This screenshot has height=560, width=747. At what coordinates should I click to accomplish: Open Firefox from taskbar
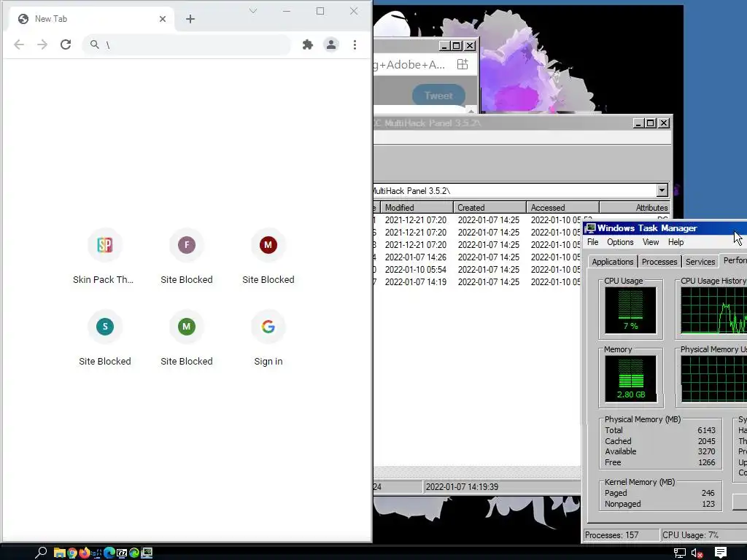pyautogui.click(x=85, y=553)
